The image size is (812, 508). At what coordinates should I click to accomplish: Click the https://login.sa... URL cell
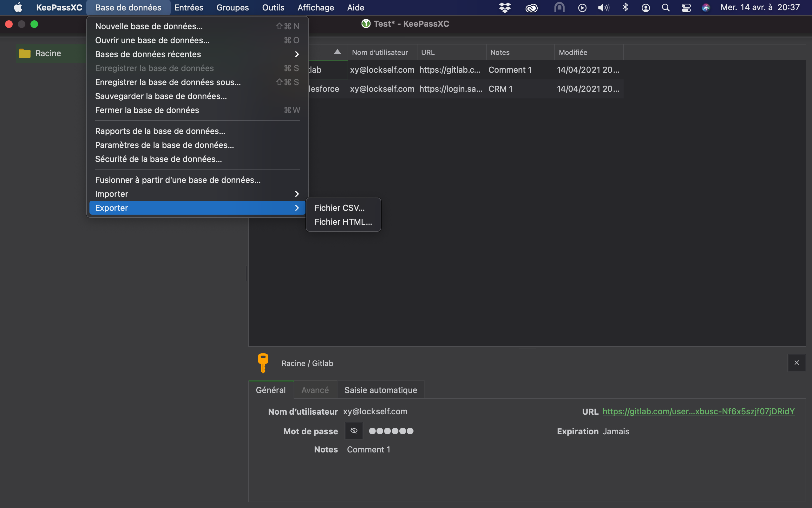[451, 89]
